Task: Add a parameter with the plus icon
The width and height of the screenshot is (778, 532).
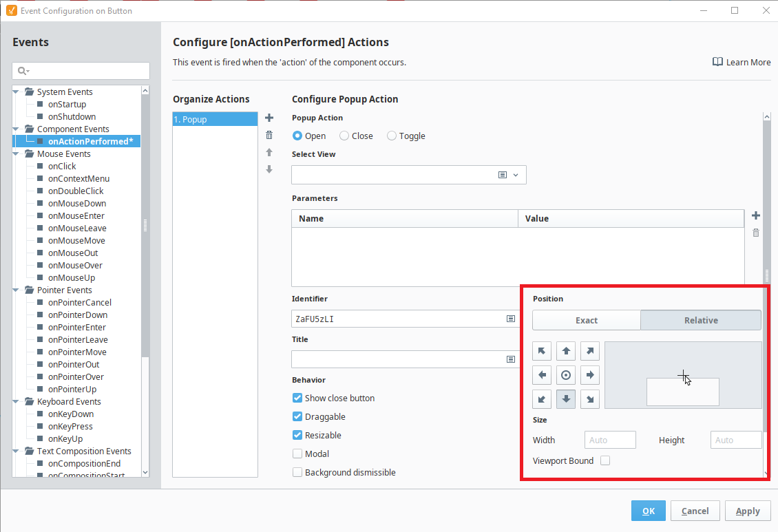Action: [x=756, y=215]
